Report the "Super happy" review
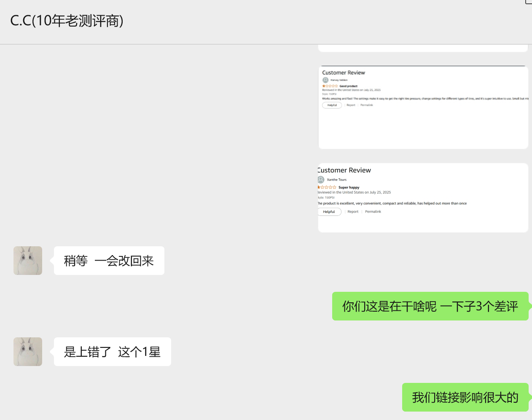 [x=353, y=211]
